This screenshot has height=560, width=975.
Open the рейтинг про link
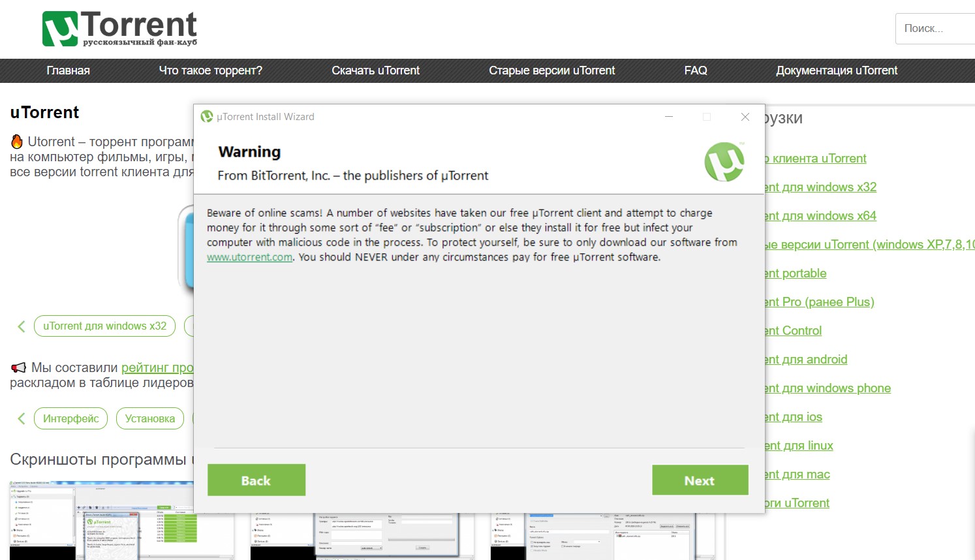157,367
